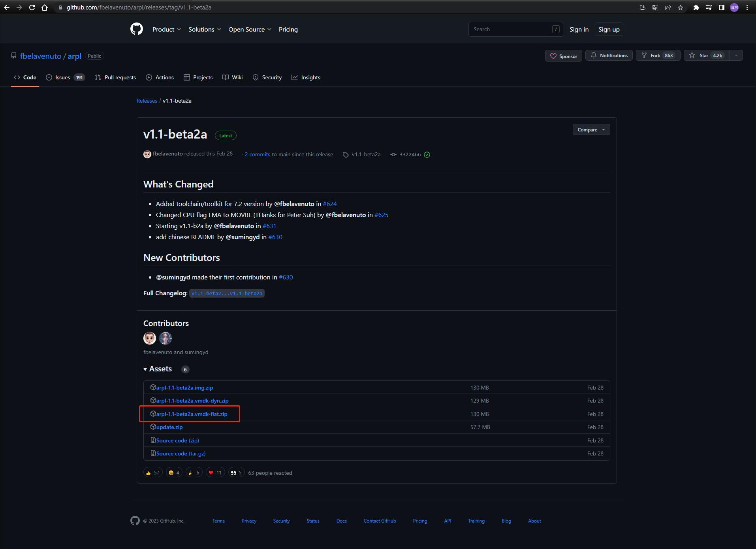Click the GitHub Octocat logo in header

coord(137,29)
